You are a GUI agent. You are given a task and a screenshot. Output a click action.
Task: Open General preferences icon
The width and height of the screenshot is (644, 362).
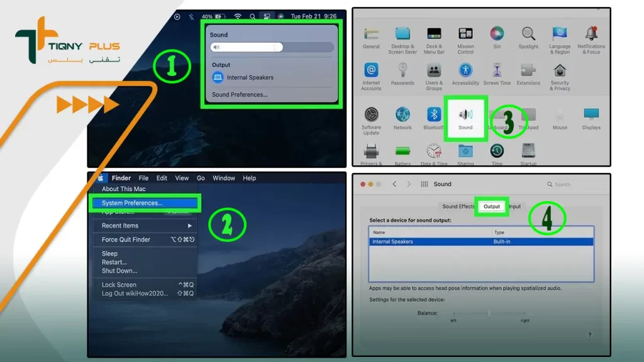pyautogui.click(x=371, y=34)
